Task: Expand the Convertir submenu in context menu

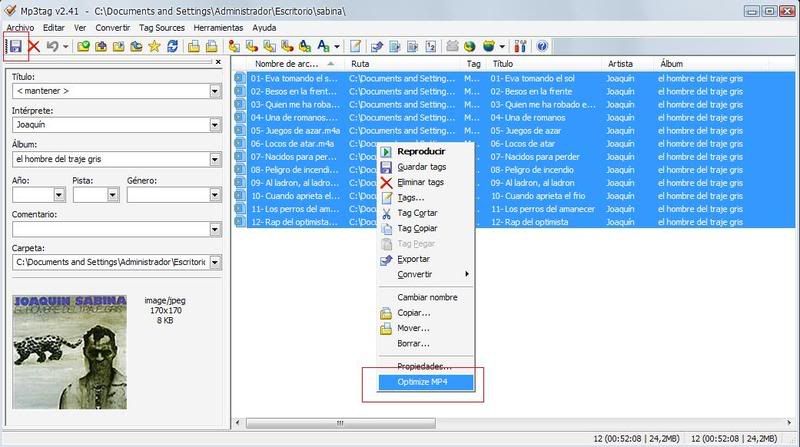Action: (426, 274)
